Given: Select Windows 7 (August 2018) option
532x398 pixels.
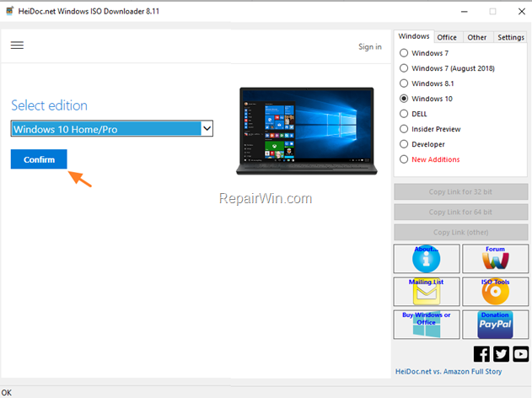Looking at the screenshot, I should (x=404, y=68).
